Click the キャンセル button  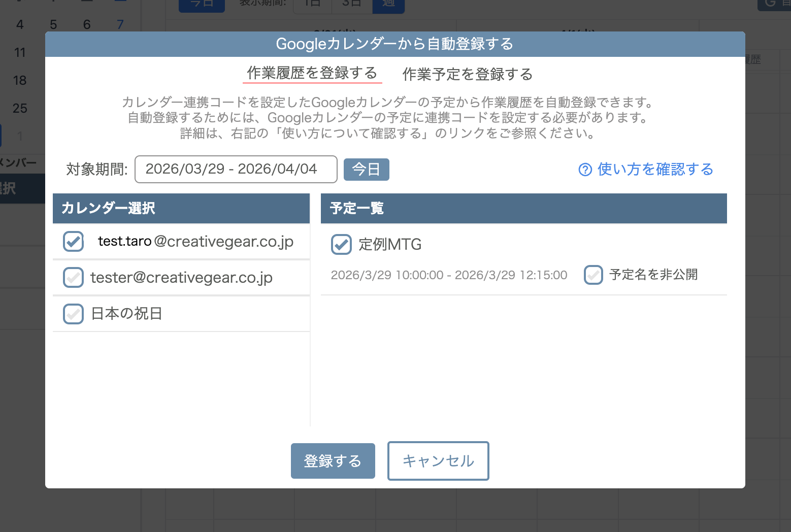tap(438, 460)
